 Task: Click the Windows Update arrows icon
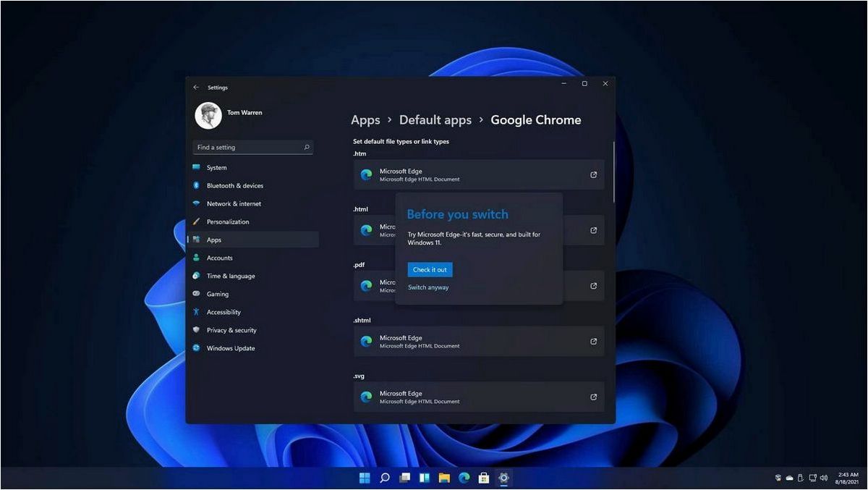(196, 348)
